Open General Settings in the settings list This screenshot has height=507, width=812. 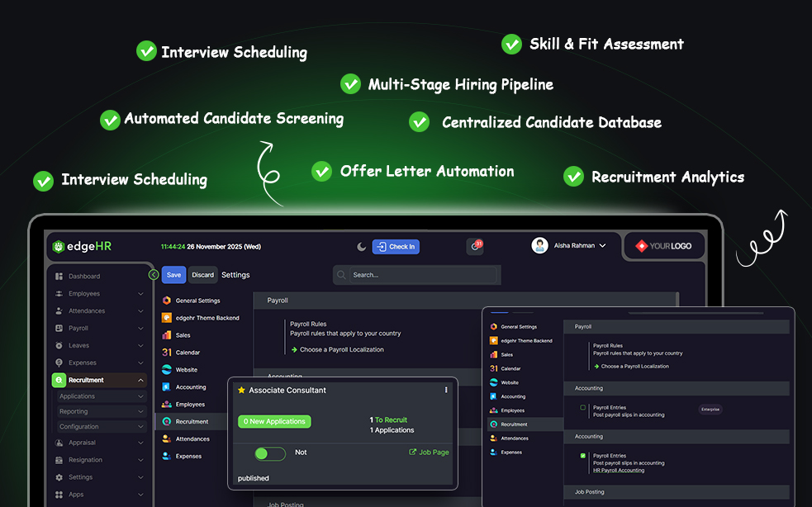pos(197,301)
